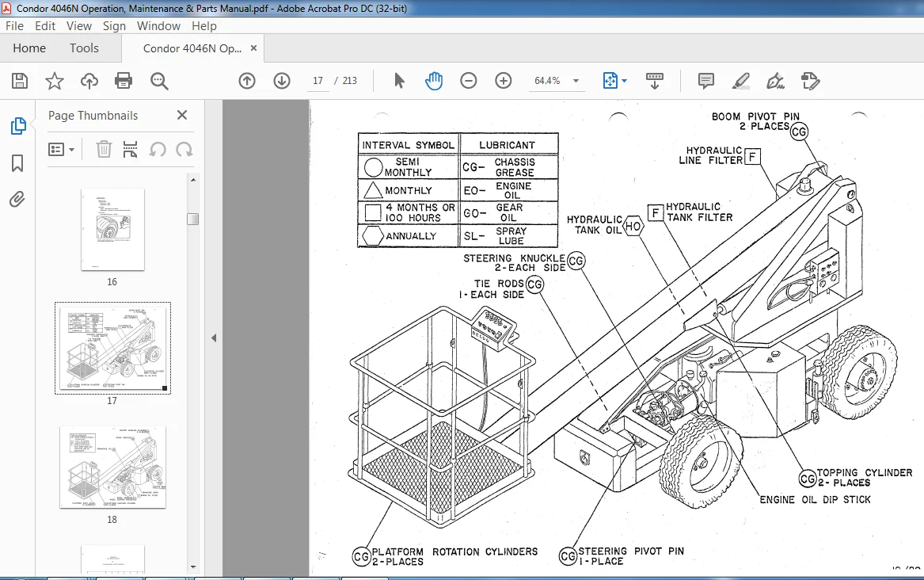924x580 pixels.
Task: Open the Edit menu
Action: point(45,26)
